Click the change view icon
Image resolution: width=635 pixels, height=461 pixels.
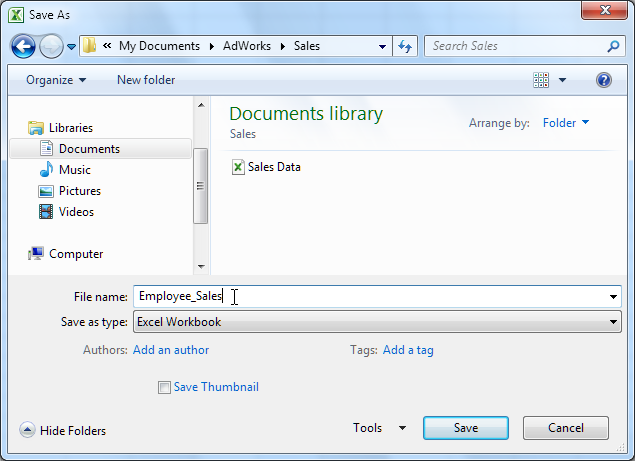(x=541, y=80)
